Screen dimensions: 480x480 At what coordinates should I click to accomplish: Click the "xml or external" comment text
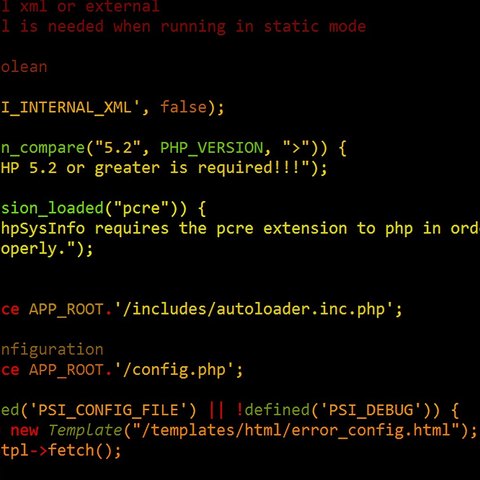pyautogui.click(x=90, y=6)
